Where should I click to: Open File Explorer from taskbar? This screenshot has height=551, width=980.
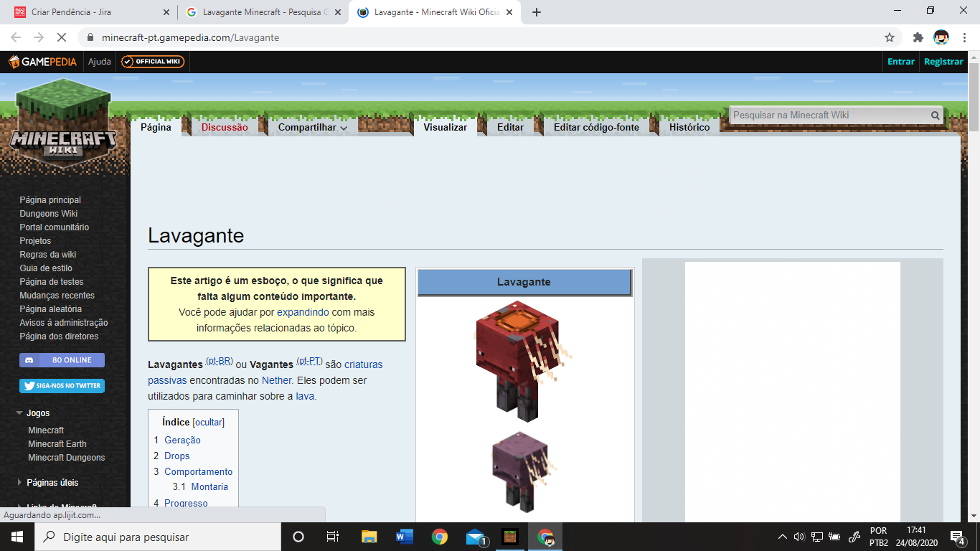[369, 537]
